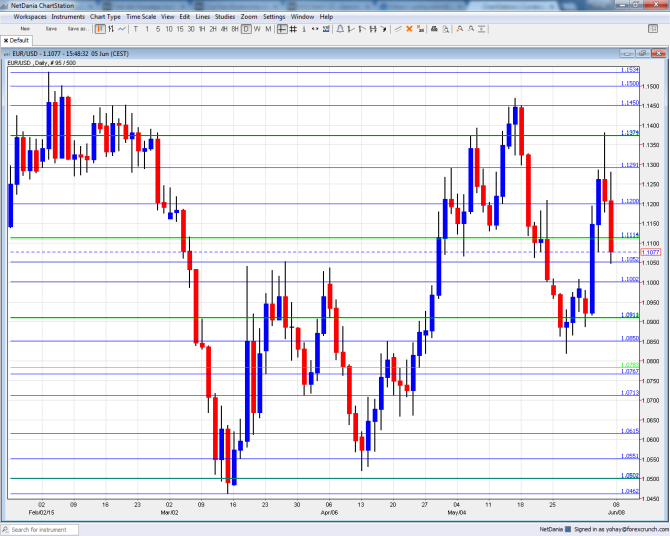Open the View menu
This screenshot has height=536, width=670.
pos(168,17)
